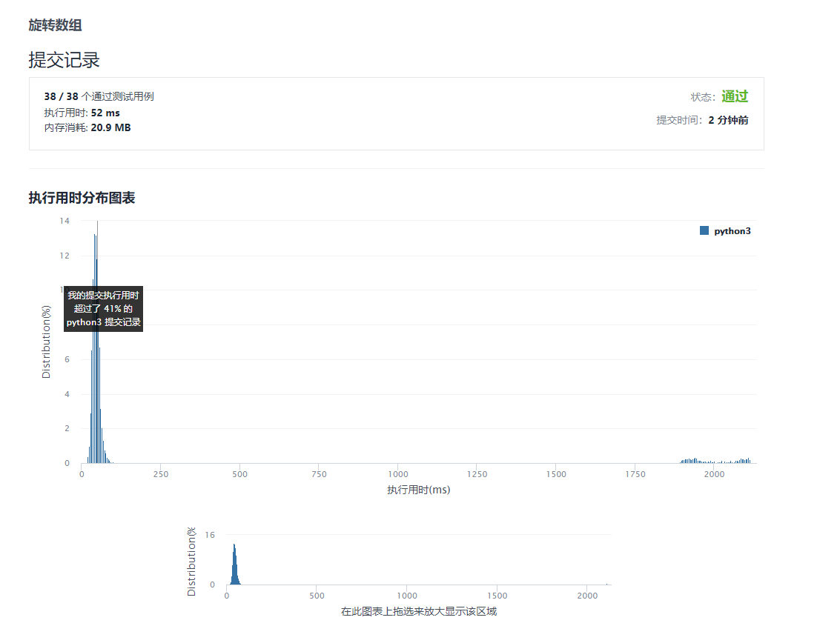Click the 提交记录 heading
Viewport: 840px width, 626px height.
click(65, 60)
